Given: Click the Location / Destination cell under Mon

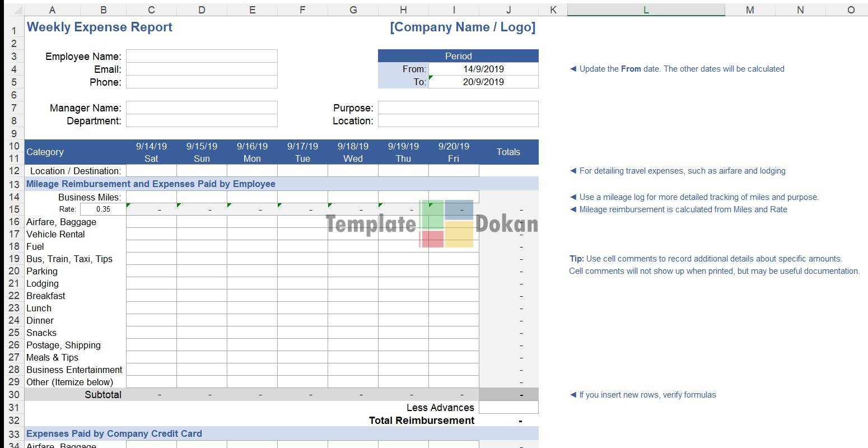Looking at the screenshot, I should click(x=252, y=171).
